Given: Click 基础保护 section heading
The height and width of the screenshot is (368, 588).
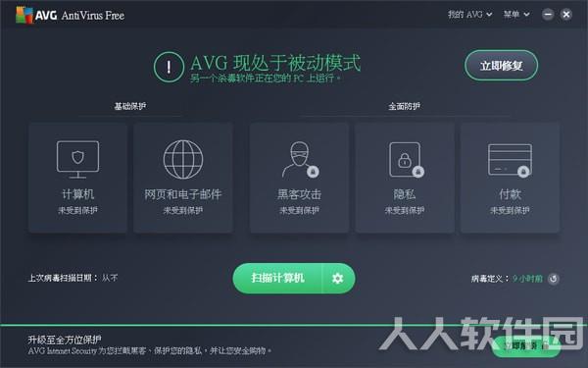Looking at the screenshot, I should pos(129,106).
